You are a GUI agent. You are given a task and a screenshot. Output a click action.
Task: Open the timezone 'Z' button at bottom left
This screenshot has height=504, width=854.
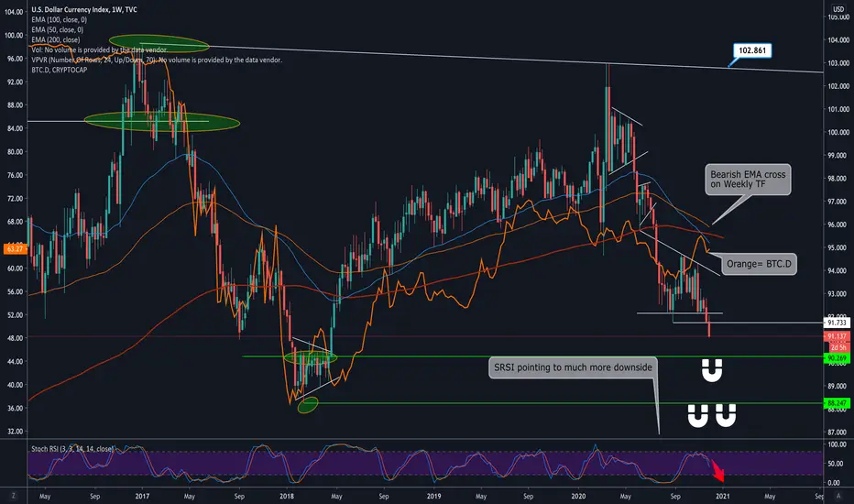[x=14, y=496]
